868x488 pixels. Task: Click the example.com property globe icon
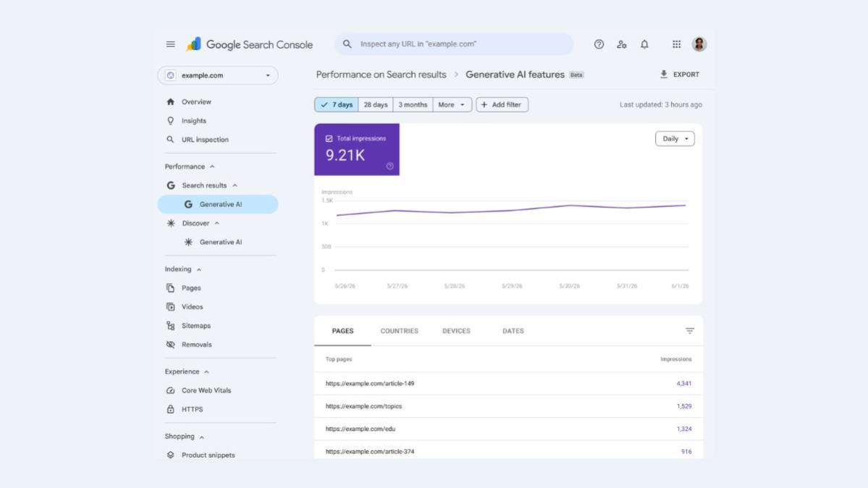coord(171,75)
